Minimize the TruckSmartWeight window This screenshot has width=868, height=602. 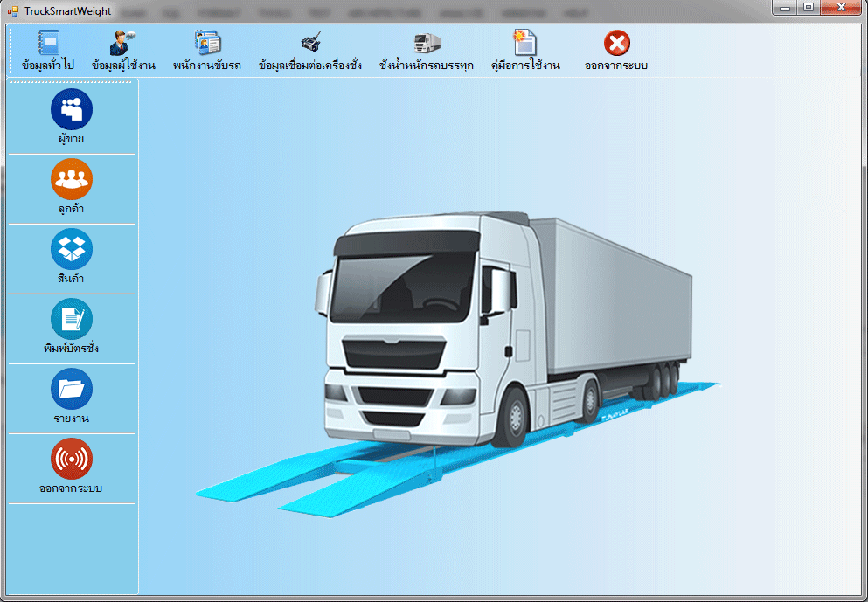pos(786,8)
